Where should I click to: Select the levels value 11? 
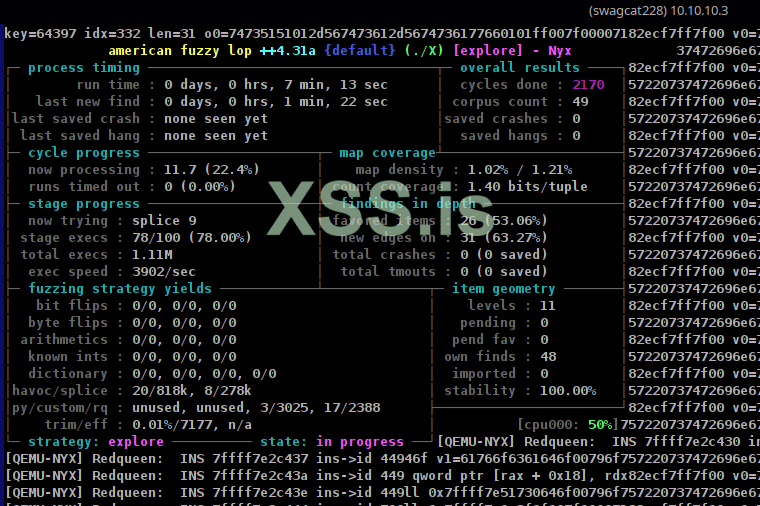(x=548, y=305)
